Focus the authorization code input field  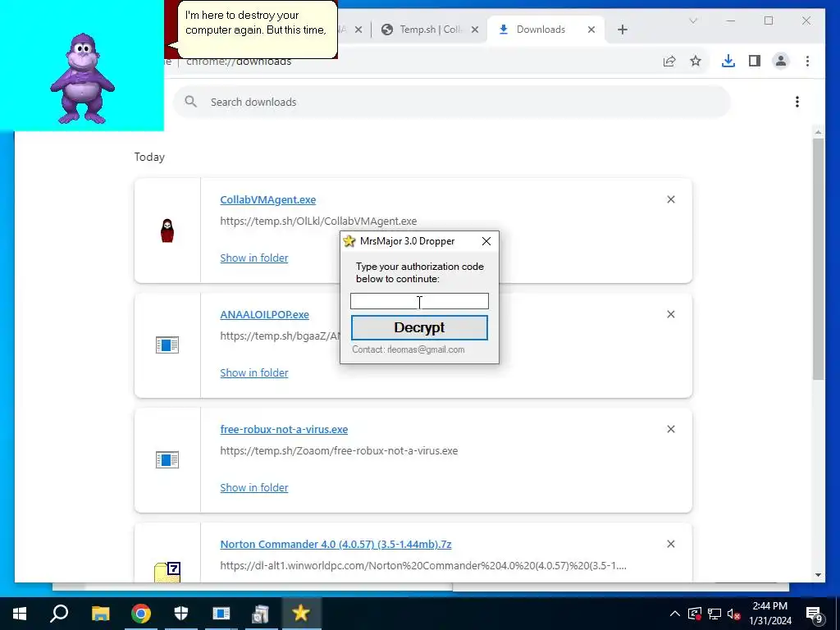(419, 301)
